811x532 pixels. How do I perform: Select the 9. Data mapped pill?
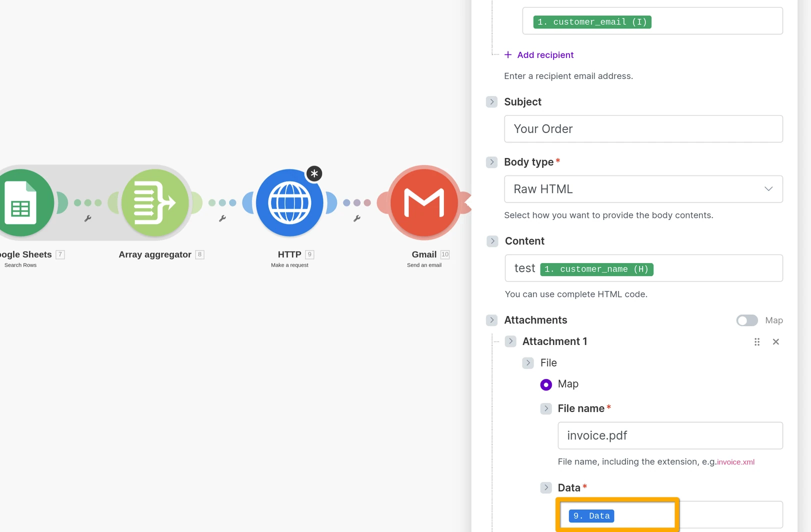591,515
